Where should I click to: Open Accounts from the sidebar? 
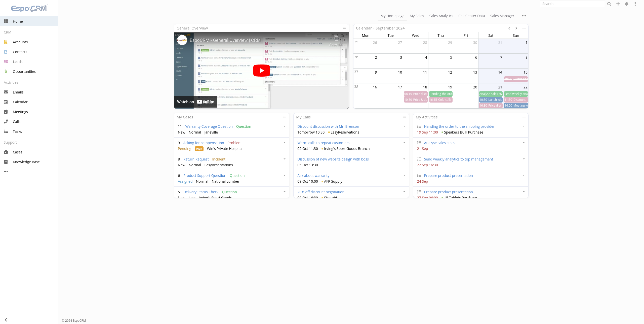coord(20,42)
